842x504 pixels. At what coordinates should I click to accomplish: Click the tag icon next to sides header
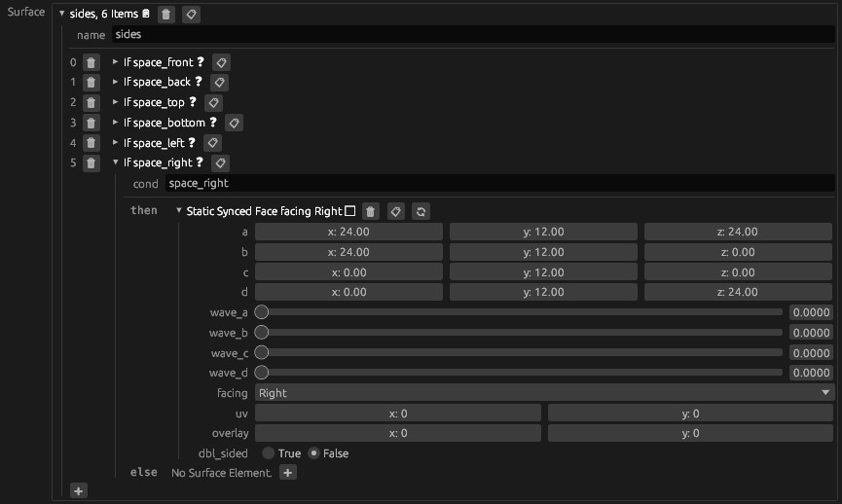point(192,15)
